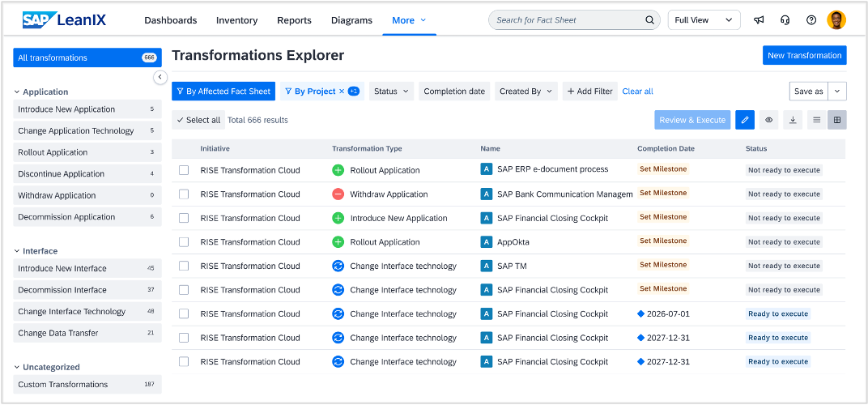Switch to table grid view icon

click(837, 120)
